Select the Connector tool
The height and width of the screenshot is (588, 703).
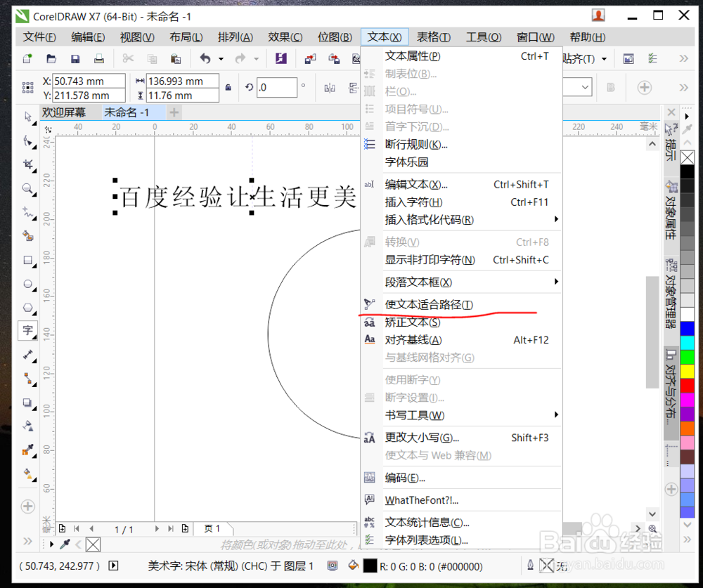coord(28,379)
